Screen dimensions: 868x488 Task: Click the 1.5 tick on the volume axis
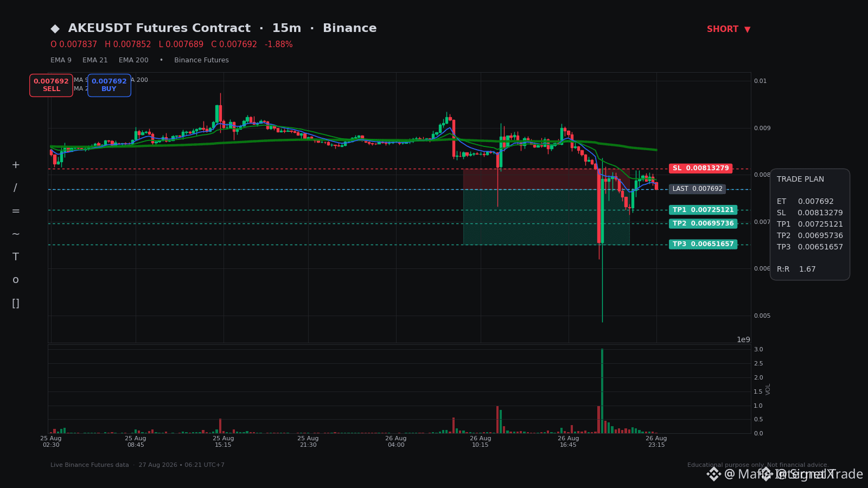758,391
